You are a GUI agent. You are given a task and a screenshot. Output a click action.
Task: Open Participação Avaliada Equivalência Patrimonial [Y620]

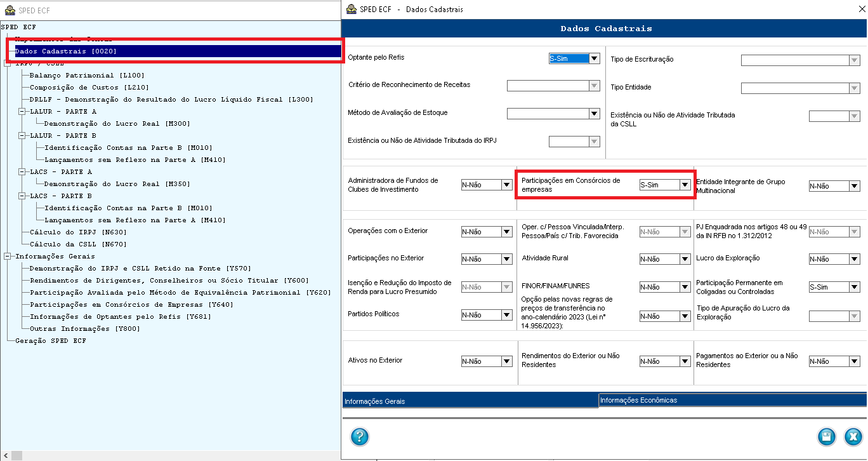tap(180, 292)
